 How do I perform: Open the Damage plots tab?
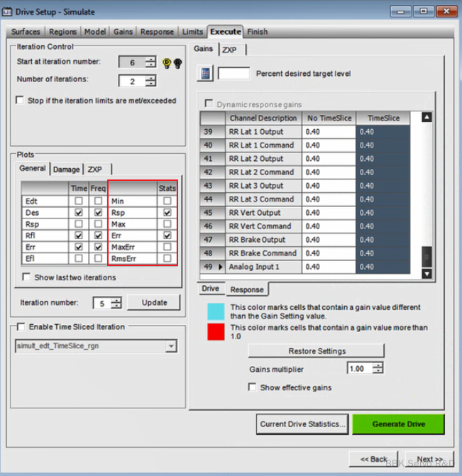click(66, 170)
